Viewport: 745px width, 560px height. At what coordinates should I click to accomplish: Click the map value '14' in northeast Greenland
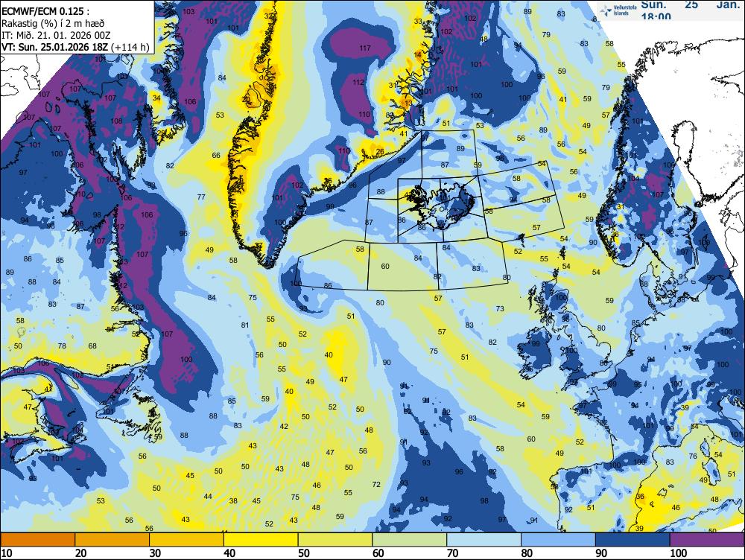coord(418,55)
